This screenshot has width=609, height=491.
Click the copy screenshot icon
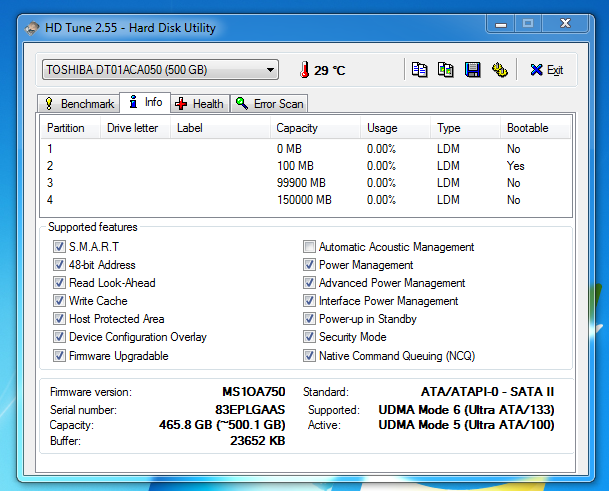coord(446,70)
